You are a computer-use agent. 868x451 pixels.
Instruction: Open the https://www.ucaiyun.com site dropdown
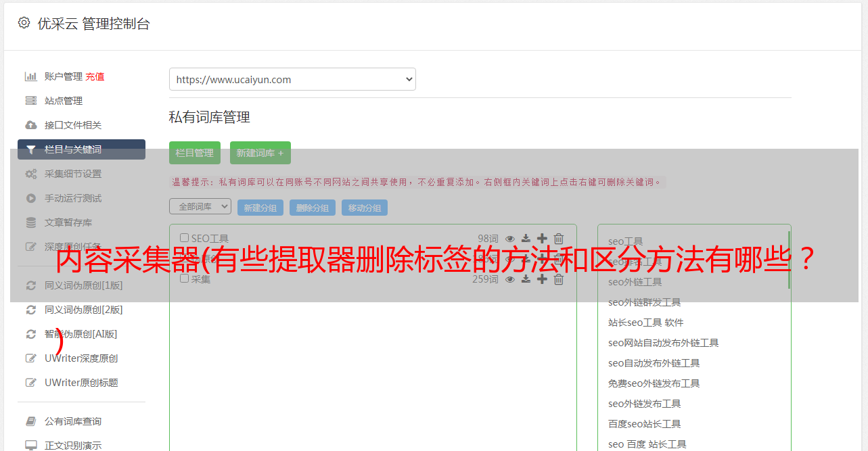pos(292,79)
